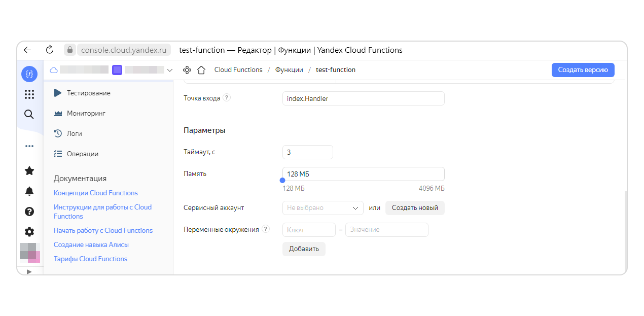Image resolution: width=644 pixels, height=316 pixels.
Task: Click the padlock site security icon
Action: [70, 50]
